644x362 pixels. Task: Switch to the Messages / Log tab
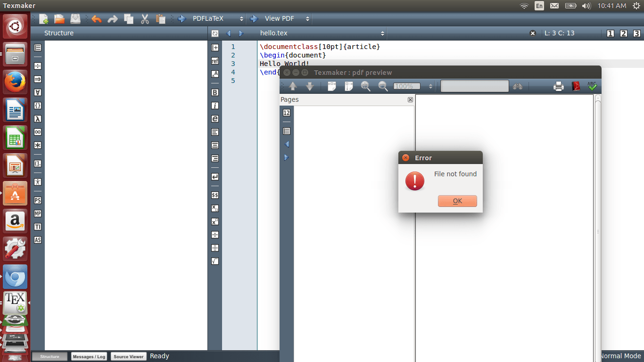point(89,356)
